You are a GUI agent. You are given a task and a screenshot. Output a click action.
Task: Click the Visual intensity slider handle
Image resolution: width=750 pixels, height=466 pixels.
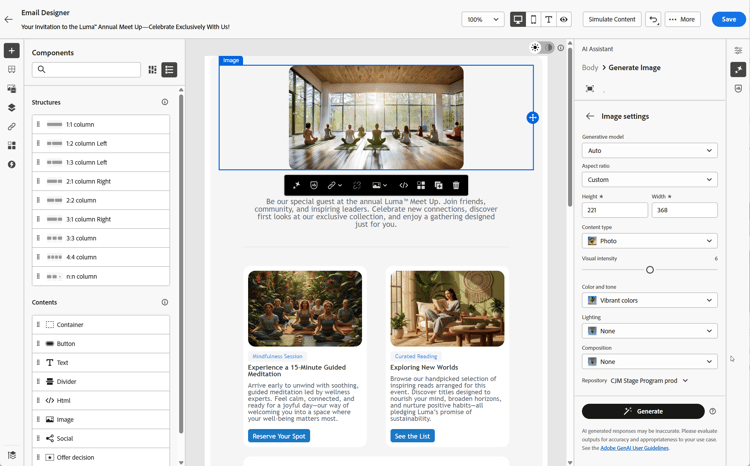(x=650, y=270)
